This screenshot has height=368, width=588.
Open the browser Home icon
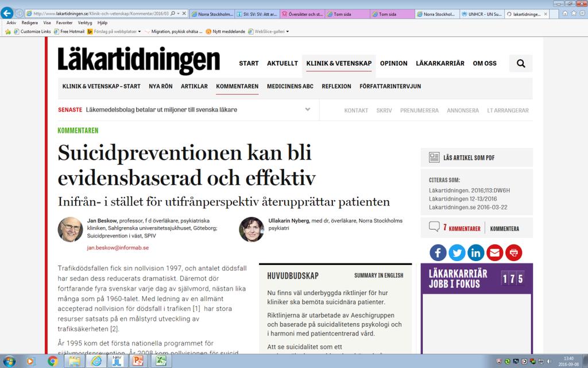coord(565,14)
